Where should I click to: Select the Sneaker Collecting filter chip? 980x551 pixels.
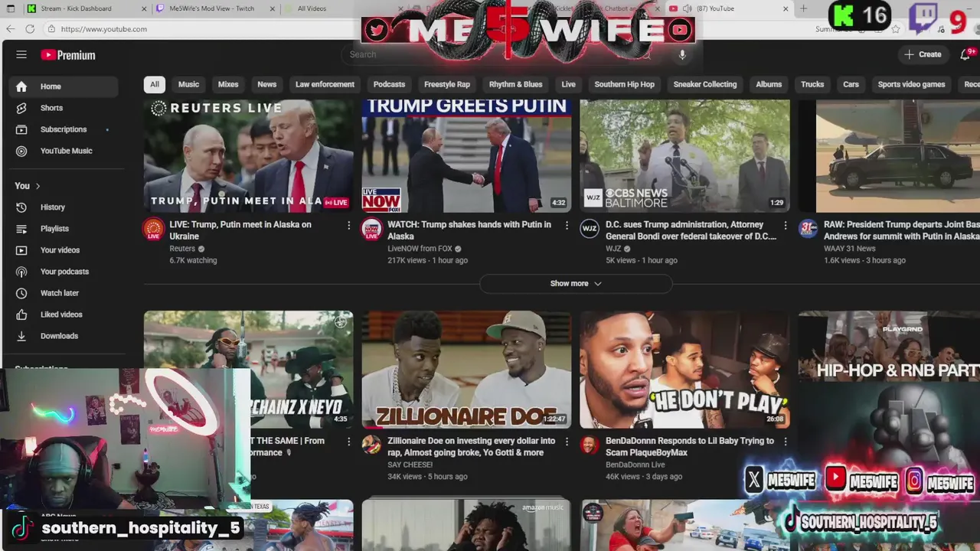click(705, 84)
